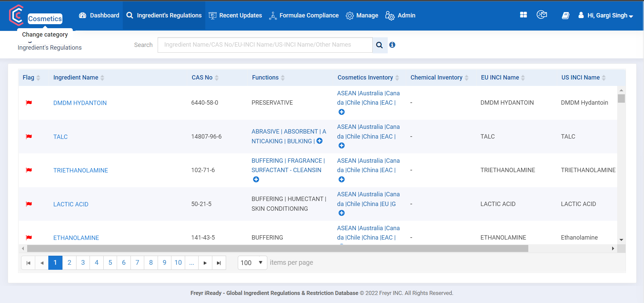The width and height of the screenshot is (644, 303).
Task: Open the Formulae Compliance menu
Action: point(304,15)
